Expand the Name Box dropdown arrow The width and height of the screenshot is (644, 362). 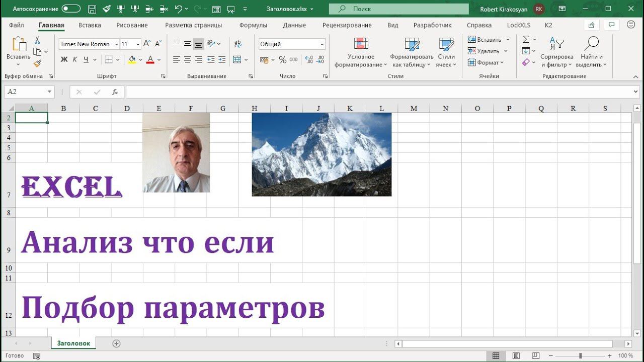pos(49,92)
